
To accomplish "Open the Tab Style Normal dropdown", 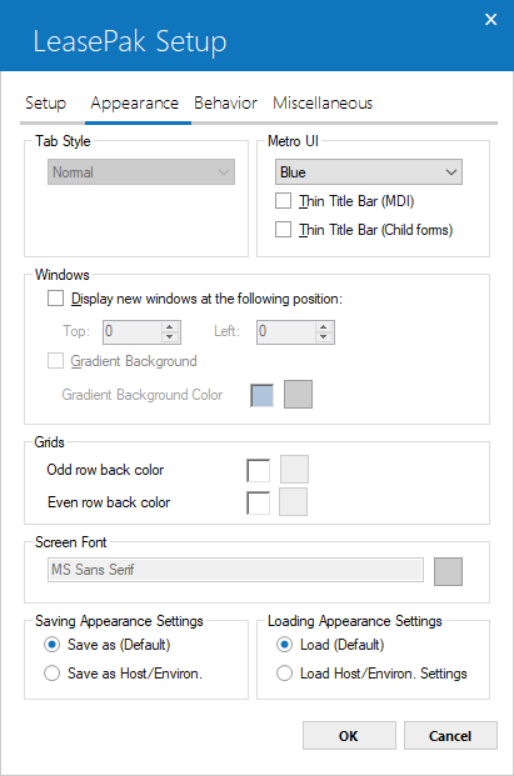I will tap(141, 172).
